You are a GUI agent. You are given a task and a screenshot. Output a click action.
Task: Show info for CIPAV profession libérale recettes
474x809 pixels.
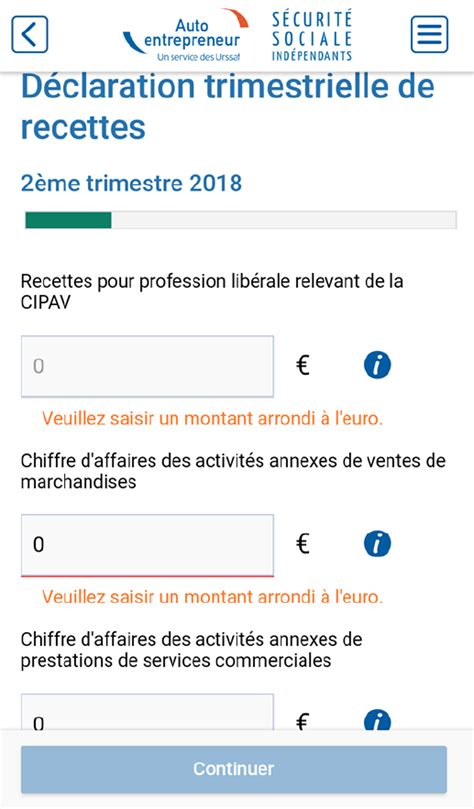click(x=377, y=365)
